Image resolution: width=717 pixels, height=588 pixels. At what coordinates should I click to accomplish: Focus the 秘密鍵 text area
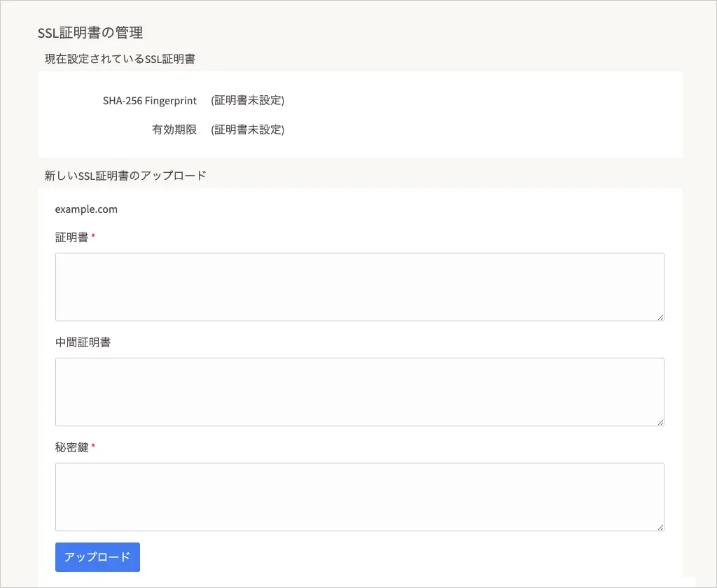click(x=359, y=497)
